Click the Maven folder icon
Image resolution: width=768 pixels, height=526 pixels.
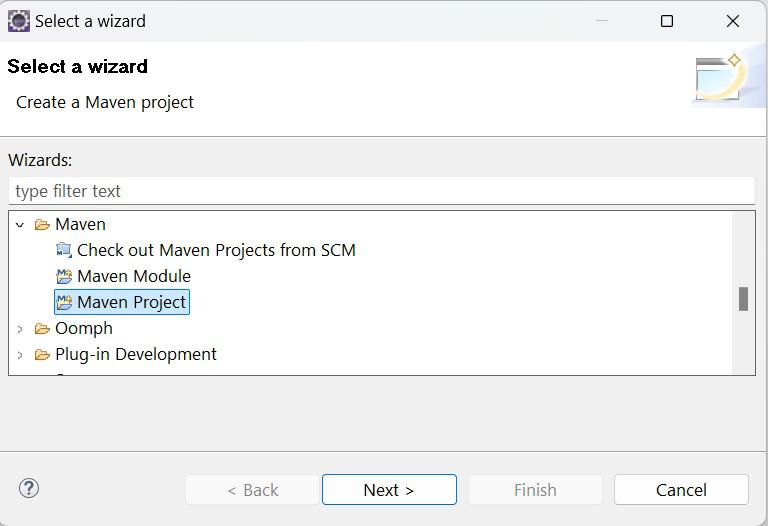42,225
